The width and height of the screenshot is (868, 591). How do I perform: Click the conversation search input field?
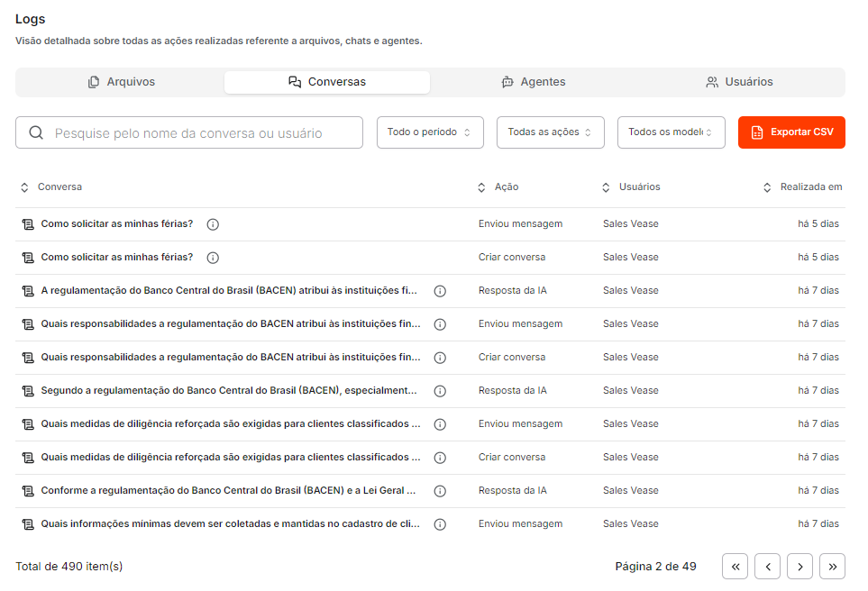[x=189, y=132]
